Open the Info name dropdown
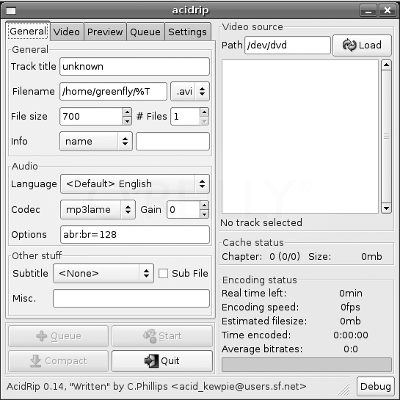This screenshot has height=400, width=400. point(96,141)
